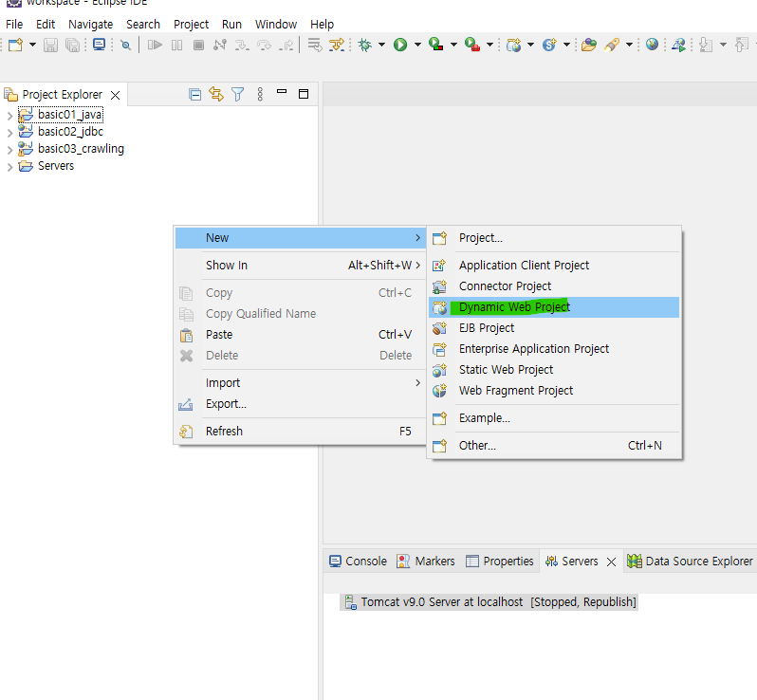Image resolution: width=757 pixels, height=700 pixels.
Task: Open the Search menu
Action: coord(143,24)
